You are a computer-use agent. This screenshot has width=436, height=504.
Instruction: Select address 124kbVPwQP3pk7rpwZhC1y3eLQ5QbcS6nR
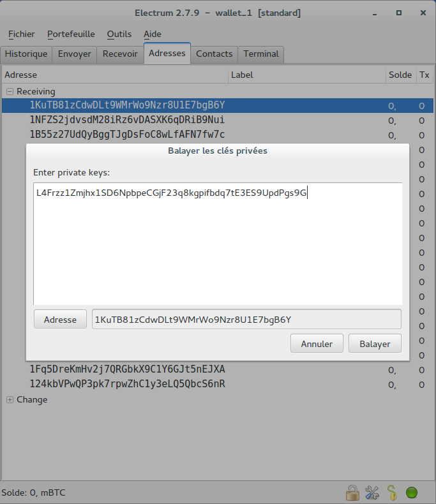point(127,384)
